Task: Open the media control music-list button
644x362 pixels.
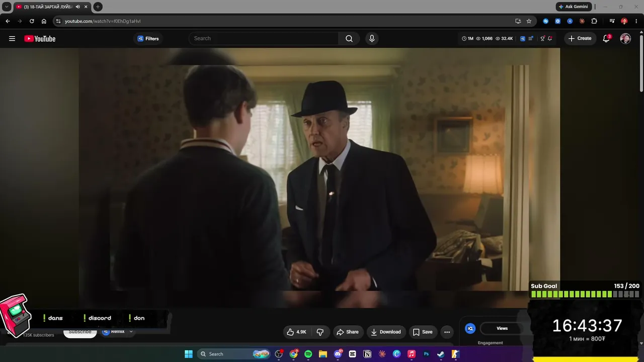Action: pos(612,21)
